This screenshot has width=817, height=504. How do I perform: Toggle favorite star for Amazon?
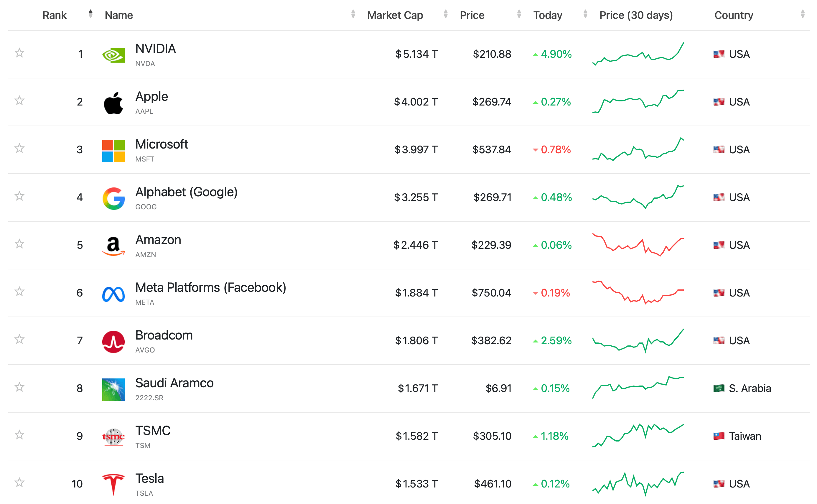click(19, 244)
